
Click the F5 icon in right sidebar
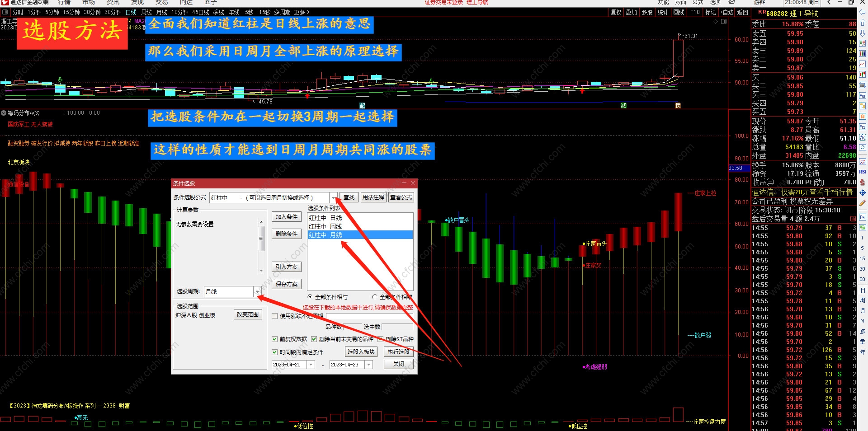coord(863,217)
